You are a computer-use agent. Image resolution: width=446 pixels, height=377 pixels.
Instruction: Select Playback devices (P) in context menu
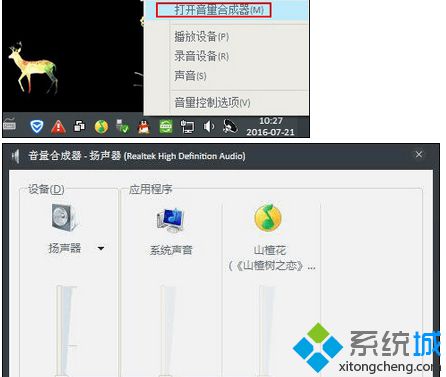[201, 36]
